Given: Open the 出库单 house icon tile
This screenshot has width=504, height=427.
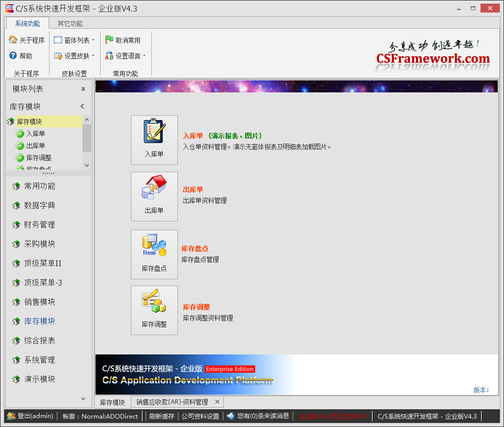Looking at the screenshot, I should pos(154,196).
